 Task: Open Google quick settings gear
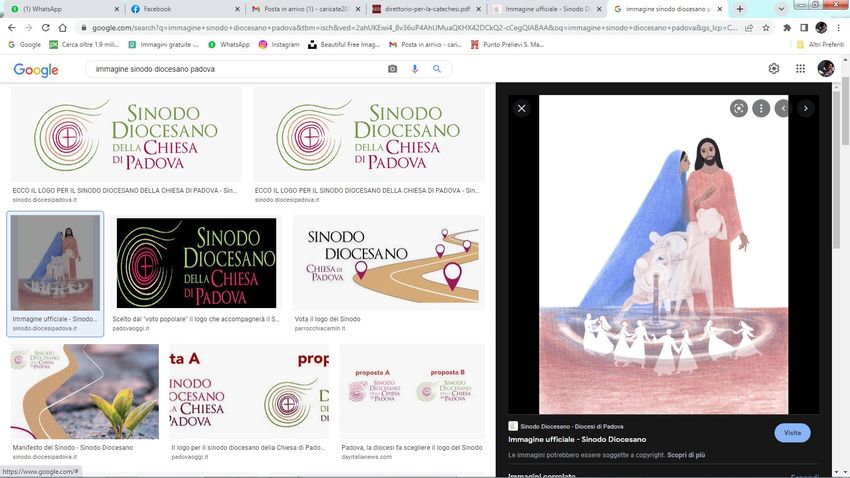[774, 68]
